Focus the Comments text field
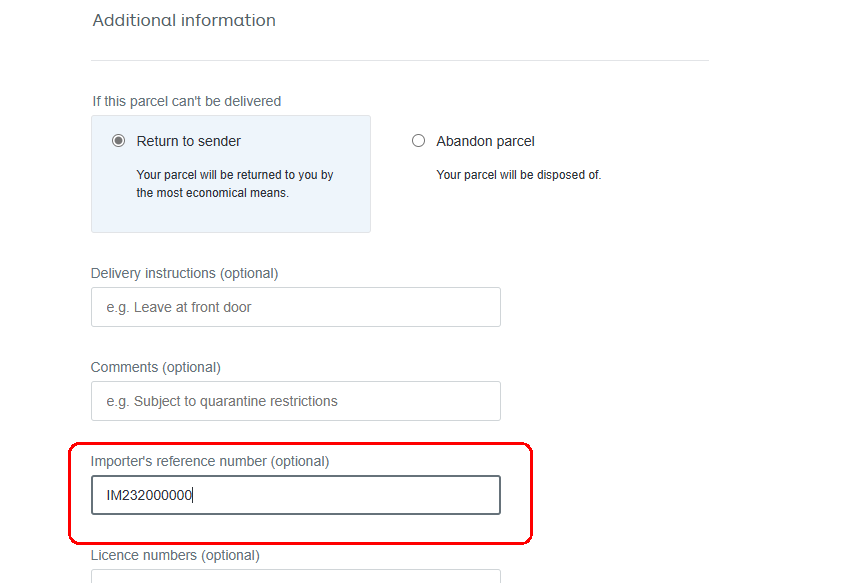This screenshot has height=583, width=849. click(295, 401)
